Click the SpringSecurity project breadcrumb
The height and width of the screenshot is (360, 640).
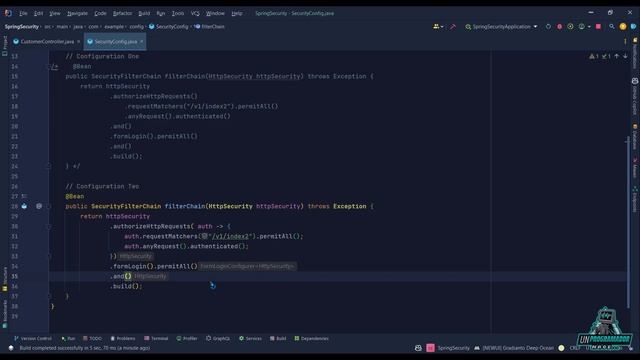click(x=22, y=27)
